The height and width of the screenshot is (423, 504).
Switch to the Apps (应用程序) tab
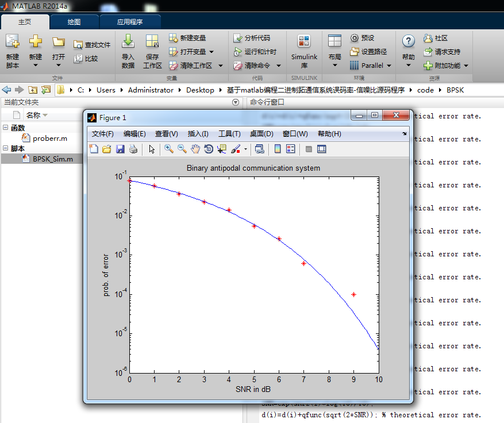[x=130, y=22]
